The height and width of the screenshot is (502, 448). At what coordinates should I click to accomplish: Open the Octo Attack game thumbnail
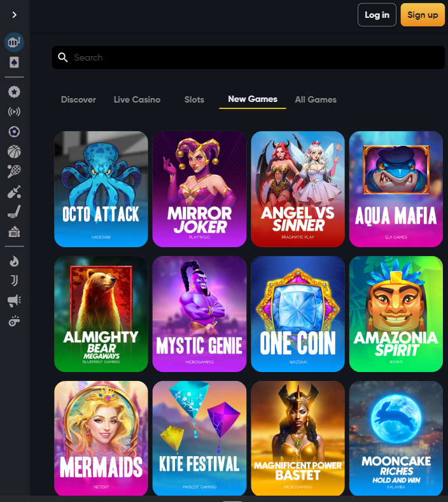click(x=101, y=189)
